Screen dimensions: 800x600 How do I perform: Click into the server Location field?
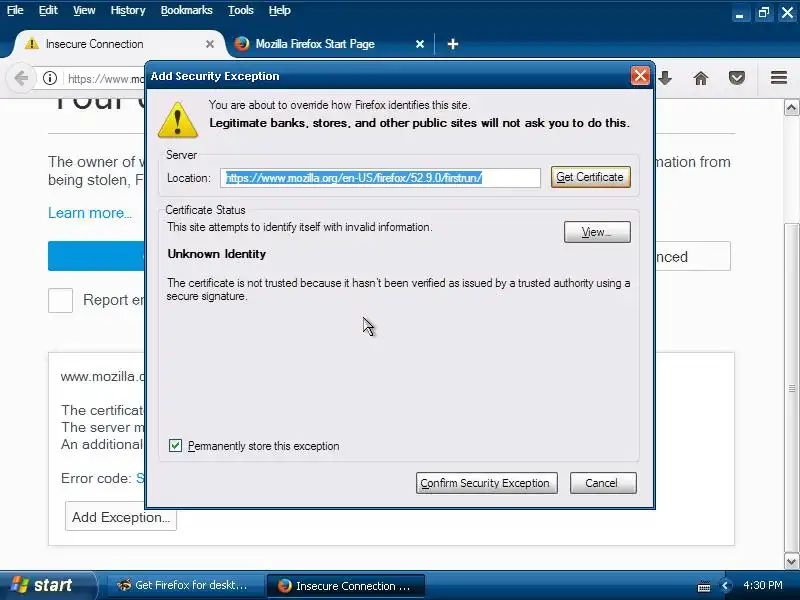pos(380,178)
